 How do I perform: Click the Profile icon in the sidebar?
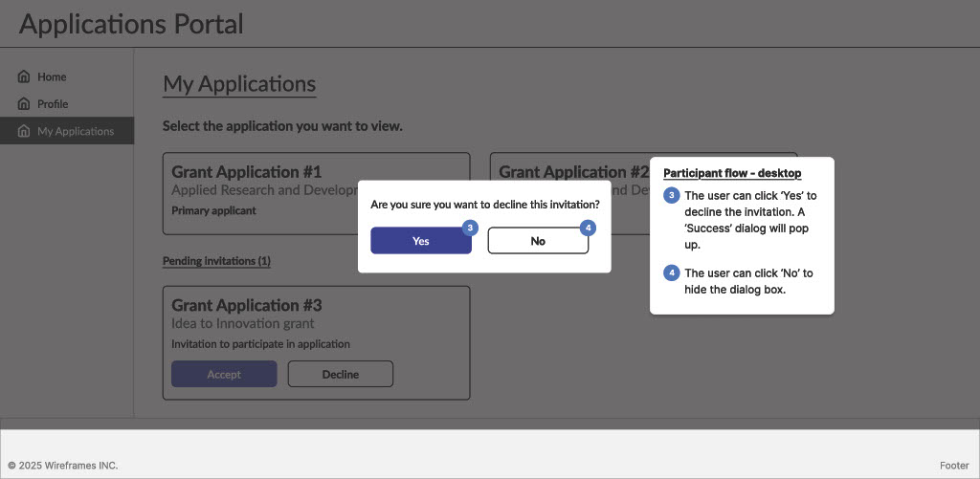tap(24, 104)
